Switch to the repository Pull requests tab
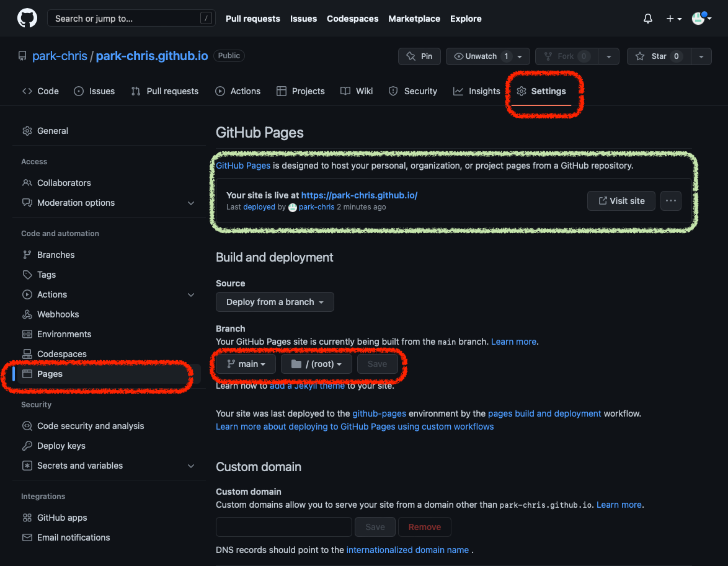The height and width of the screenshot is (566, 728). pos(165,91)
